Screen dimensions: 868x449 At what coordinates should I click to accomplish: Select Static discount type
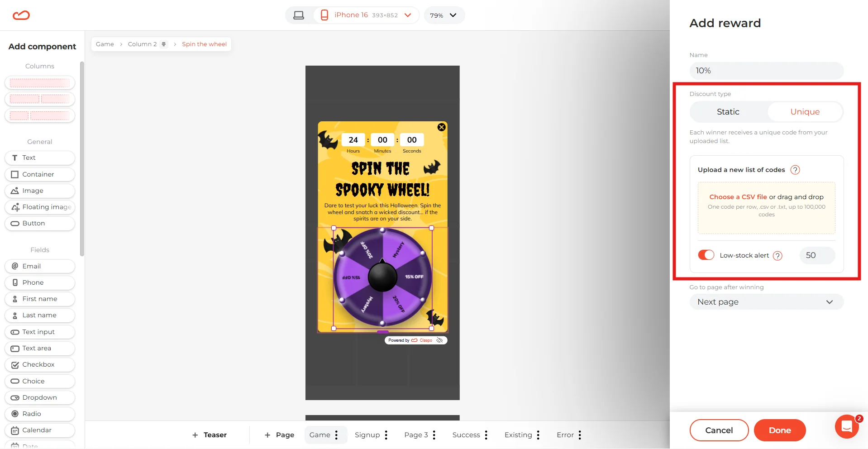click(728, 112)
